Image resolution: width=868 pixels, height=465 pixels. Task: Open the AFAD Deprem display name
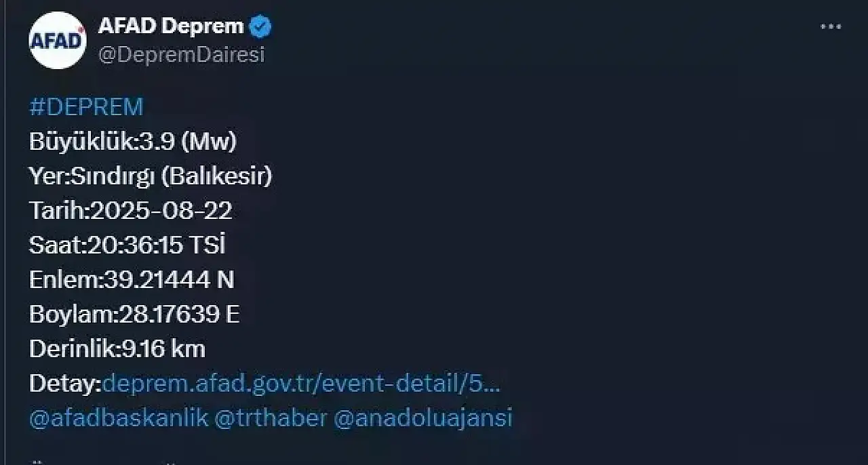click(171, 26)
